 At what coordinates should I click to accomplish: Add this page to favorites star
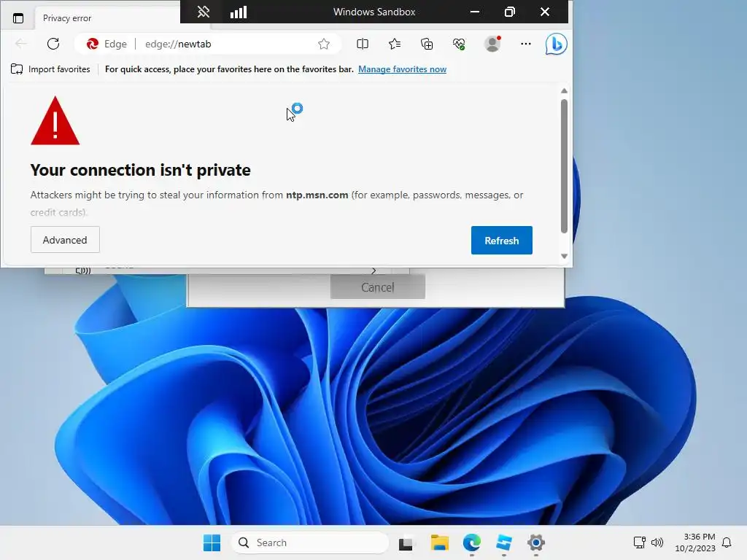(324, 44)
